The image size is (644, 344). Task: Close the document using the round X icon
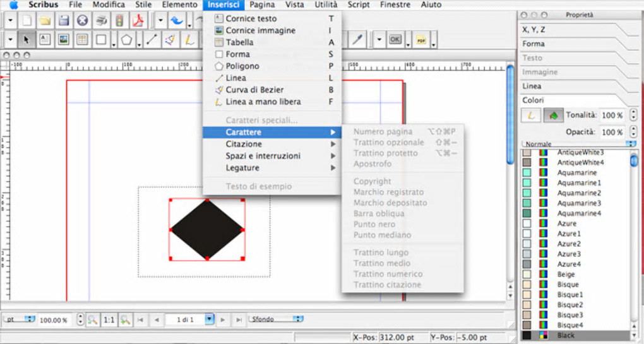pyautogui.click(x=83, y=20)
